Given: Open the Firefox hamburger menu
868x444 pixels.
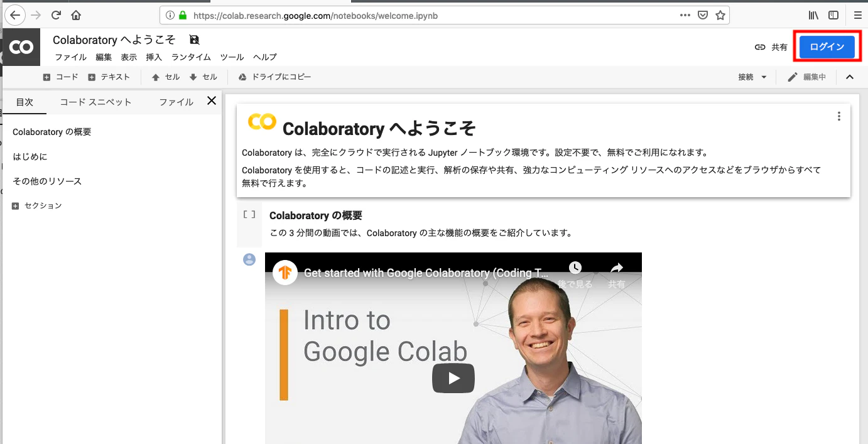Looking at the screenshot, I should pyautogui.click(x=857, y=15).
